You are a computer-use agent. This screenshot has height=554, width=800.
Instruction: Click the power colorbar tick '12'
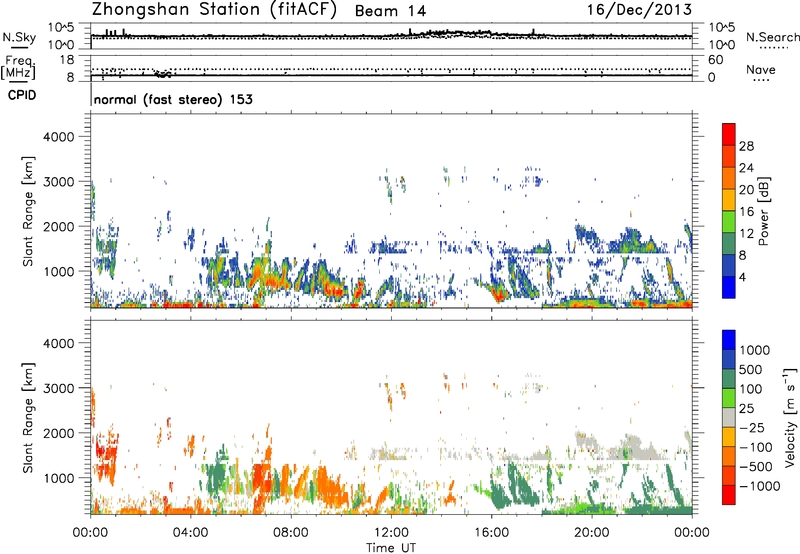pos(746,234)
